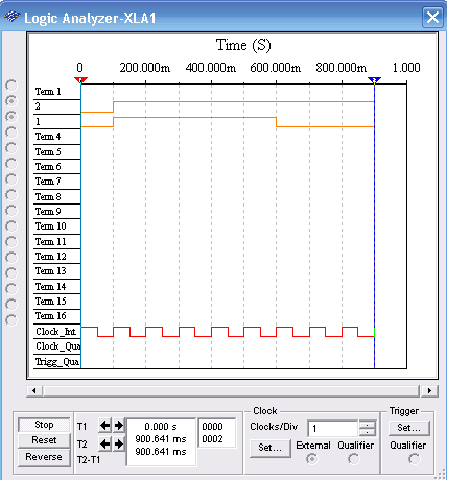Click the Stop button
This screenshot has height=484, width=450.
pyautogui.click(x=44, y=425)
